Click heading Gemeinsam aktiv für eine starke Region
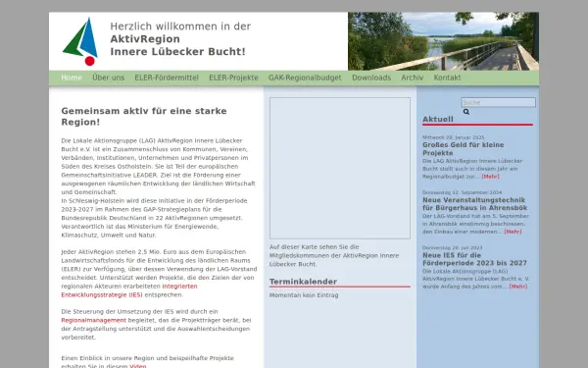Image resolution: width=588 pixels, height=368 pixels. point(144,117)
